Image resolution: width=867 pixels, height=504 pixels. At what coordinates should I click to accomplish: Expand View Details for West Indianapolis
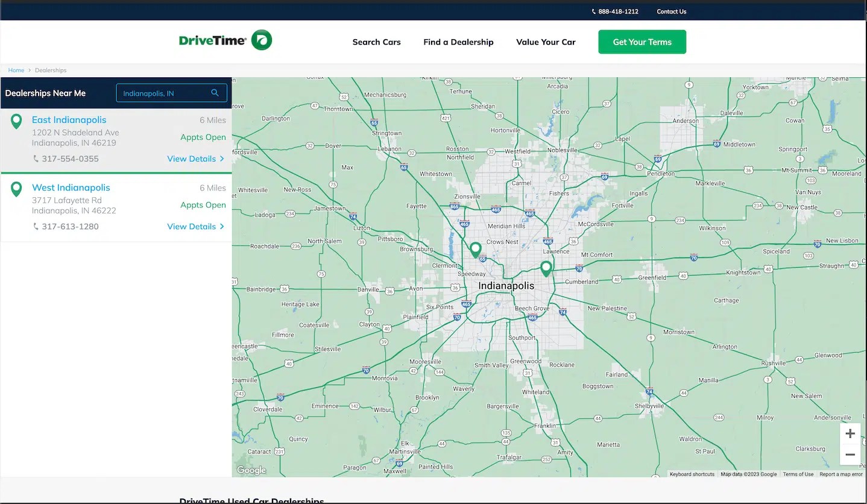pos(196,226)
